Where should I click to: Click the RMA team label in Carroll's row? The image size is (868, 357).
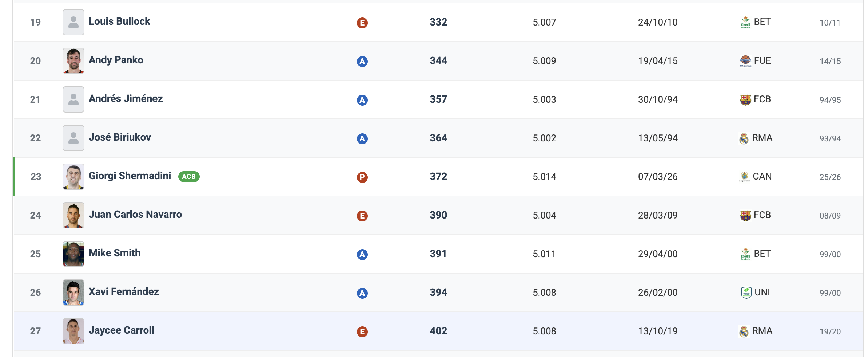(x=762, y=331)
